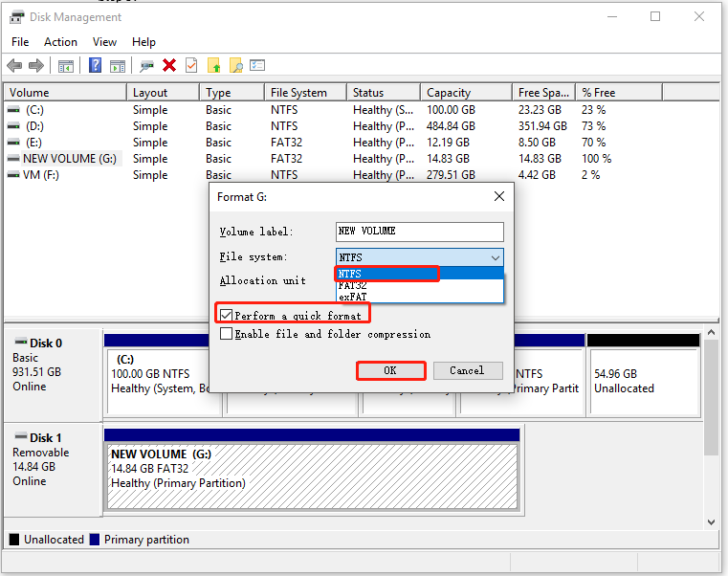Sort by the Status column header

tap(385, 93)
